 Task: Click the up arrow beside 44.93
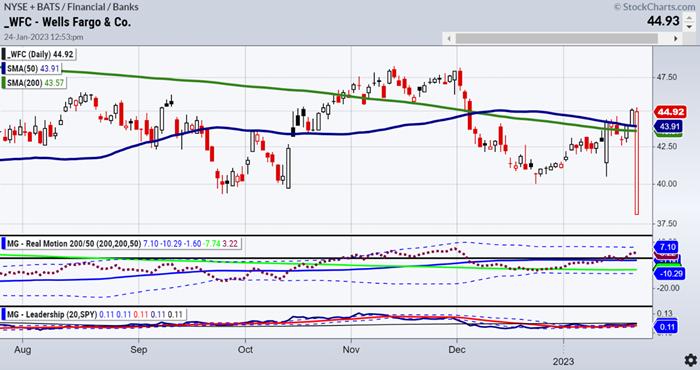pyautogui.click(x=689, y=17)
